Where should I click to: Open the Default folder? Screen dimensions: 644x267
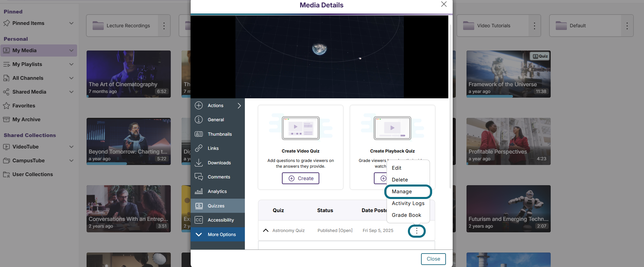[585, 26]
